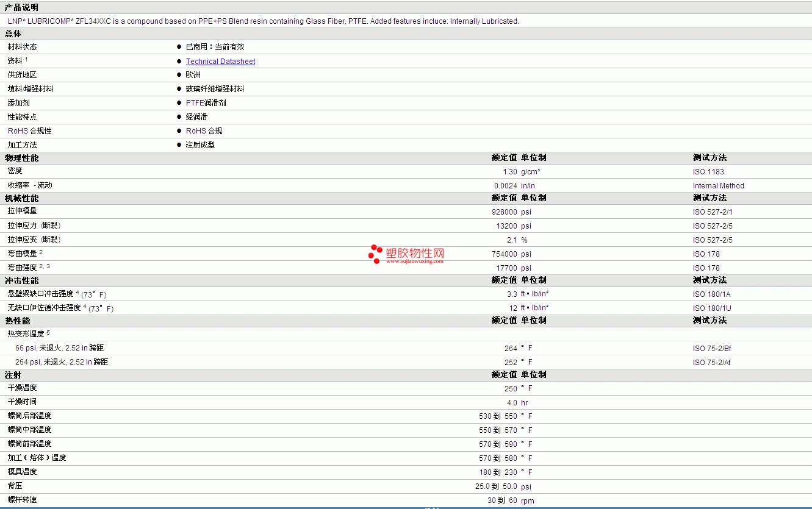Select the 物理性能 section header
812x509 pixels.
click(x=21, y=158)
